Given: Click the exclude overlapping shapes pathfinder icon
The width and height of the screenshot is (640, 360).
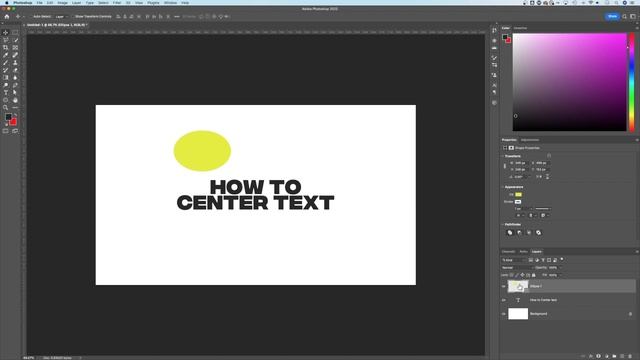Looking at the screenshot, I should [538, 233].
